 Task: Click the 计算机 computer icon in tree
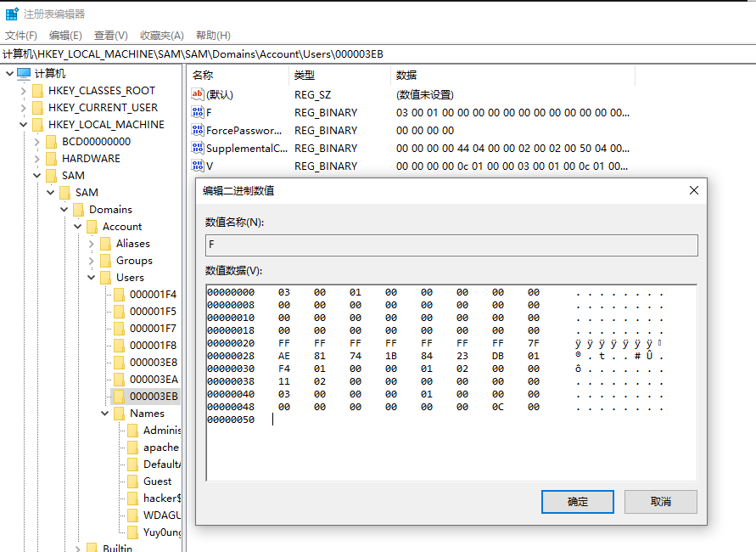[24, 74]
